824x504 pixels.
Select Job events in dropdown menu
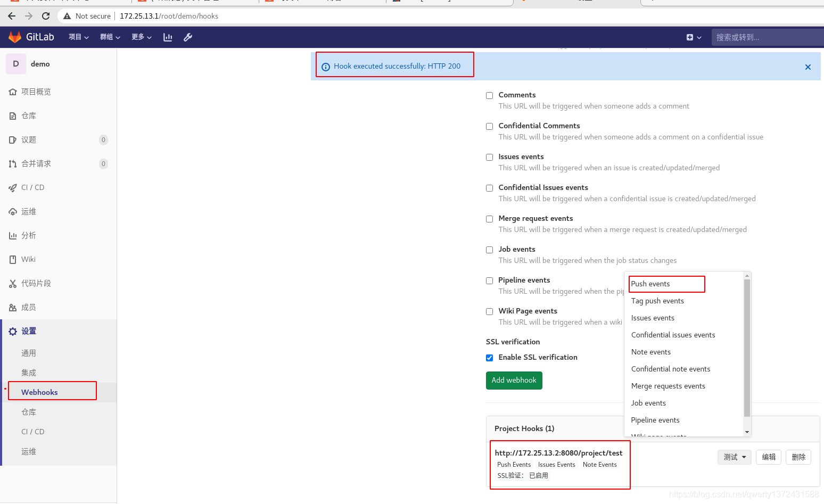(x=648, y=403)
